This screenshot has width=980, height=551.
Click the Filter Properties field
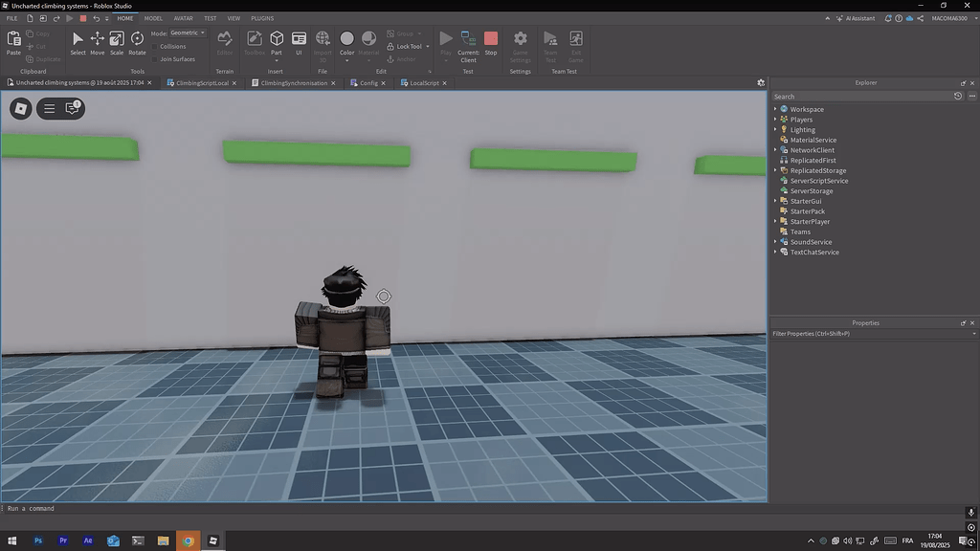[874, 334]
